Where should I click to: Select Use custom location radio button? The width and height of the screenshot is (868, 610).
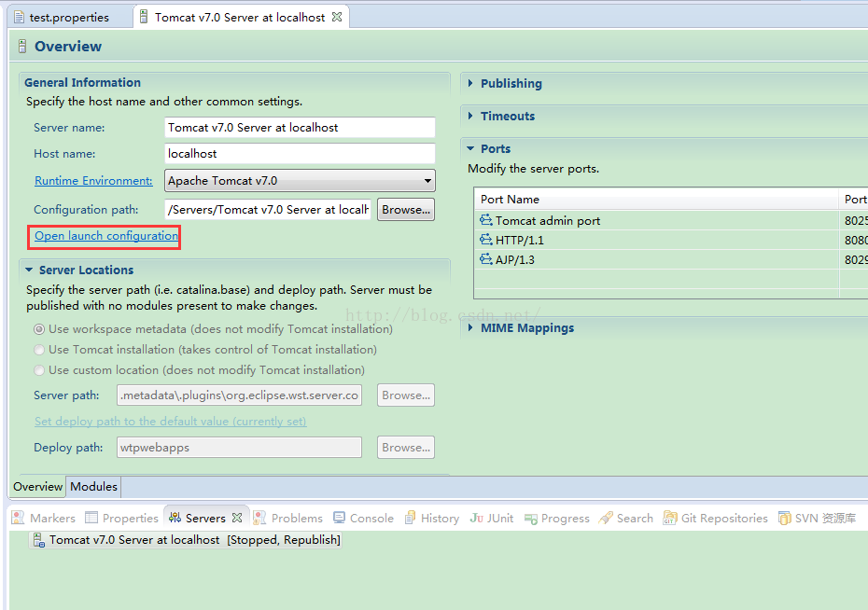[39, 370]
